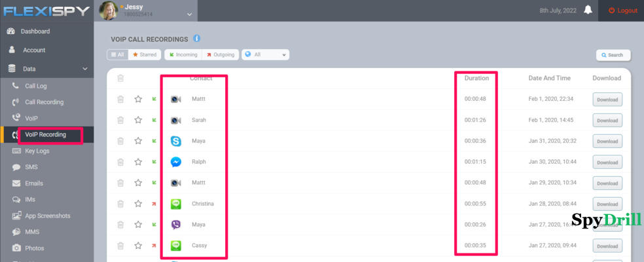Click the Skype icon in Maya's row
Image resolution: width=644 pixels, height=262 pixels.
pos(176,141)
